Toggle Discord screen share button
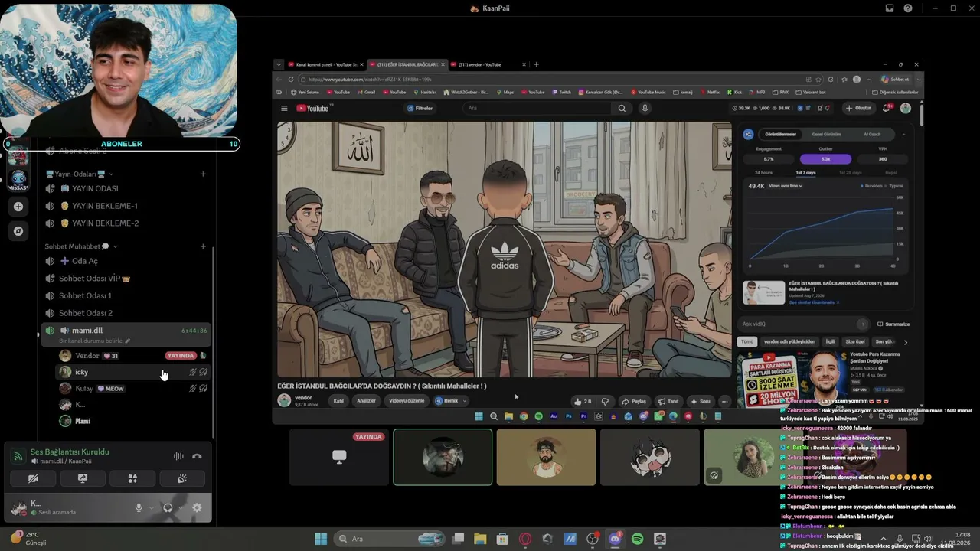The width and height of the screenshot is (980, 551). [x=83, y=478]
